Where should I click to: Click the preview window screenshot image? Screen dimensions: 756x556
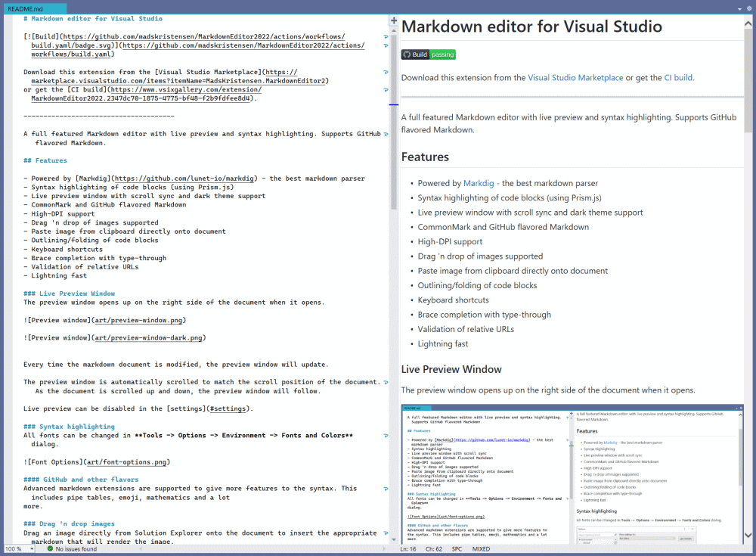(x=572, y=474)
